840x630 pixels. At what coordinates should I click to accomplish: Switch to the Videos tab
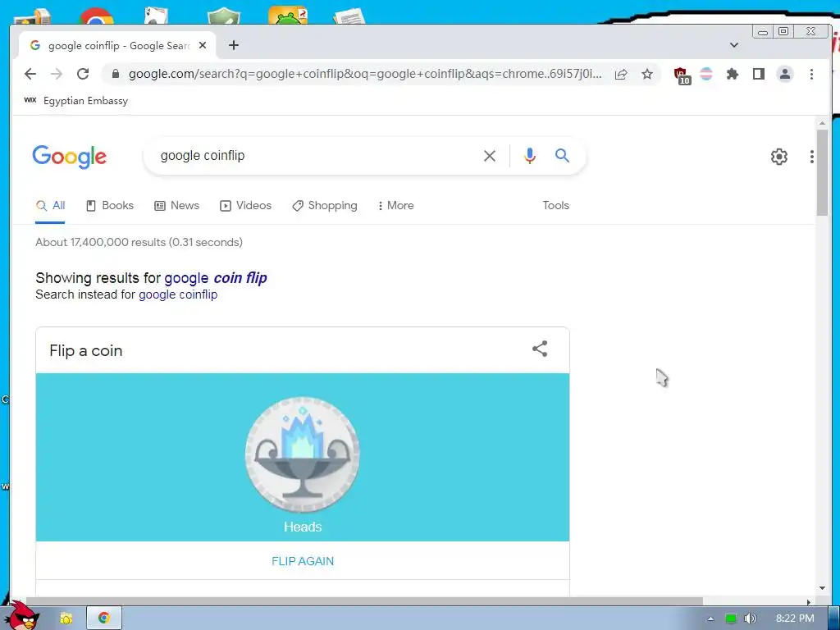[246, 206]
